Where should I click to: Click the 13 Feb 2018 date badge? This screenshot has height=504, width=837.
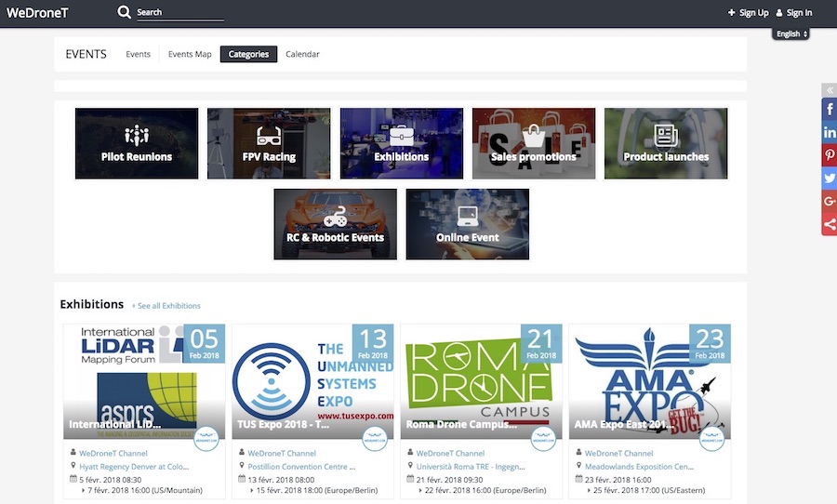coord(373,343)
